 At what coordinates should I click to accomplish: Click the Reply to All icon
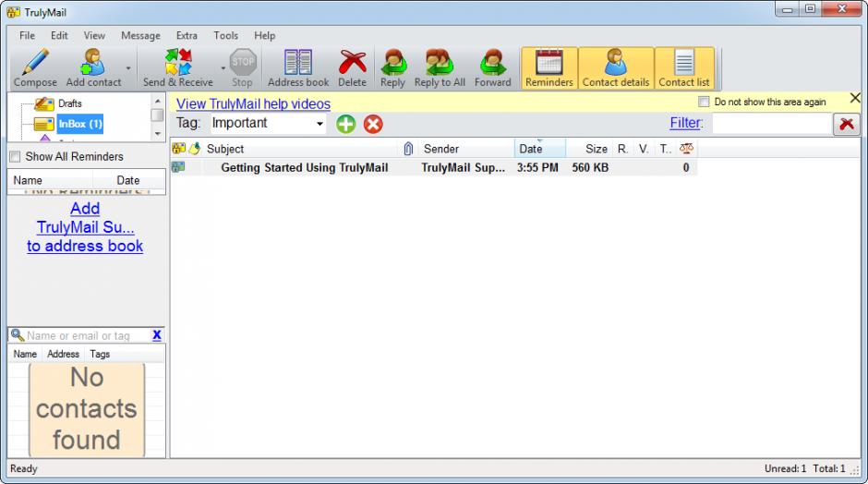click(440, 62)
